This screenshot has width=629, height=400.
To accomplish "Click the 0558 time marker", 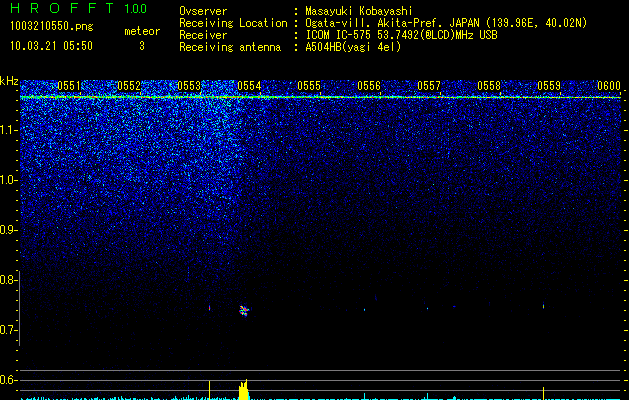I will pyautogui.click(x=489, y=86).
